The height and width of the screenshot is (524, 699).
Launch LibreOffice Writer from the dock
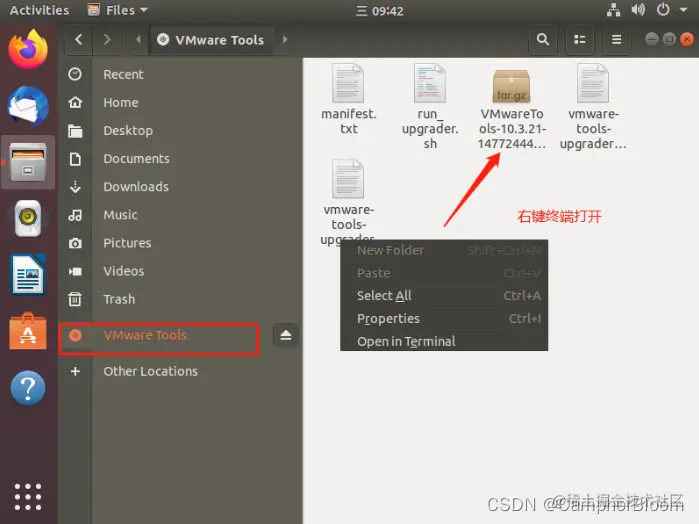[28, 275]
